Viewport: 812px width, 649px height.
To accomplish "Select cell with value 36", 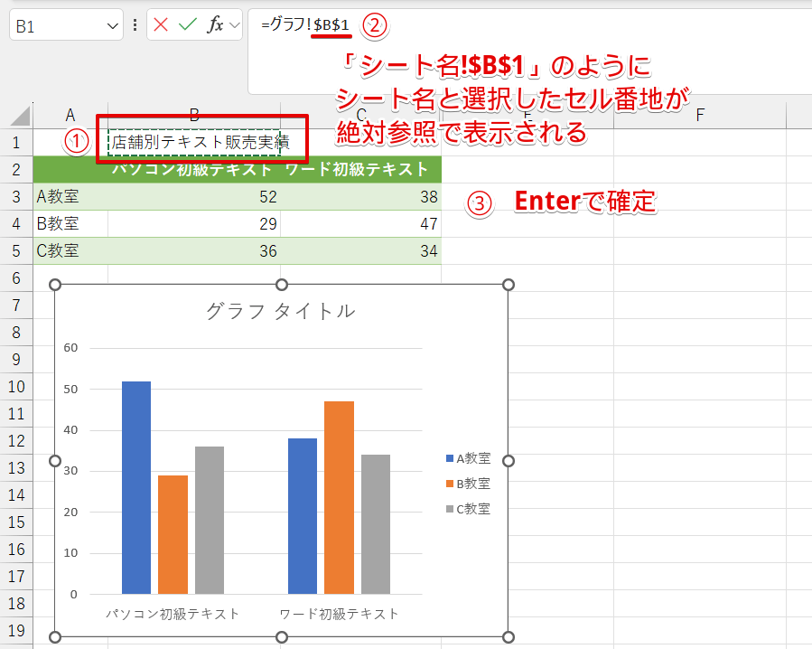I will [194, 251].
